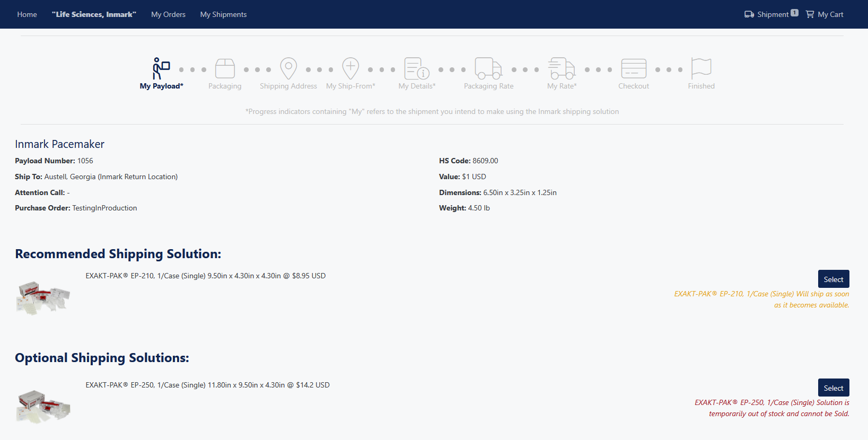The width and height of the screenshot is (868, 440).
Task: Click the Finished flag icon
Action: click(701, 68)
